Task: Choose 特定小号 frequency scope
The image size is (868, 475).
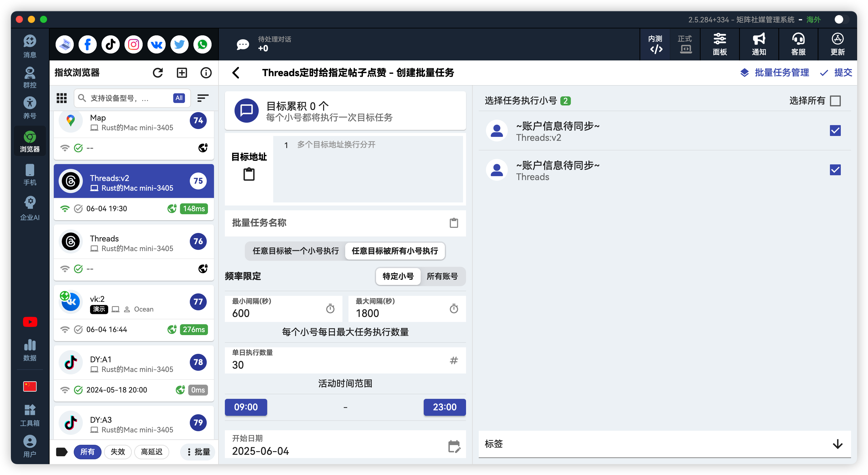Action: pos(398,276)
